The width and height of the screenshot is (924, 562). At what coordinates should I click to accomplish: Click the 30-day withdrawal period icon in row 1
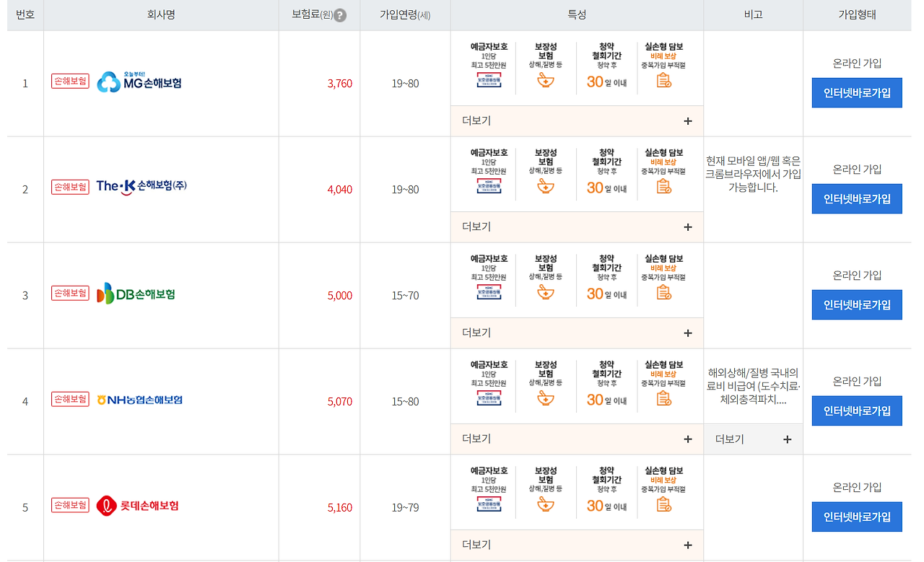(606, 82)
